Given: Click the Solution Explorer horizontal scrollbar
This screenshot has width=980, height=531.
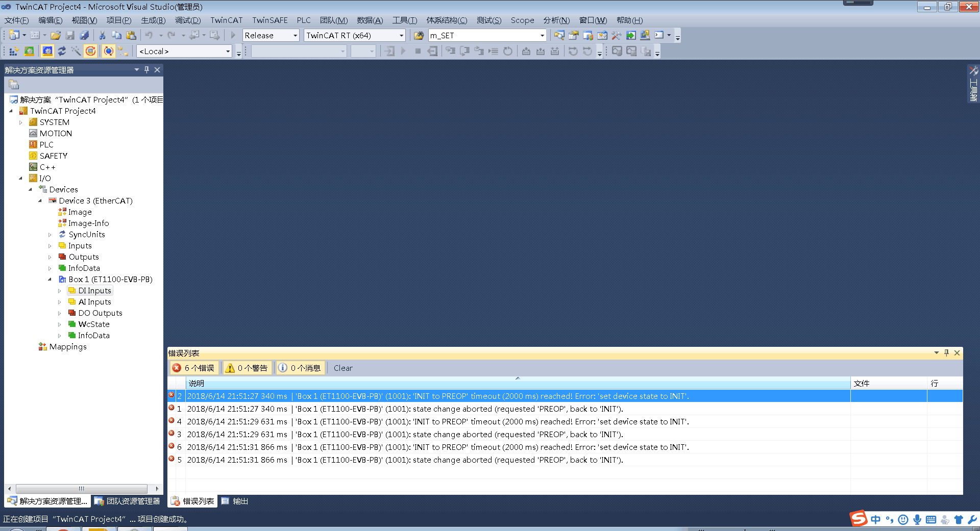Looking at the screenshot, I should coord(82,489).
